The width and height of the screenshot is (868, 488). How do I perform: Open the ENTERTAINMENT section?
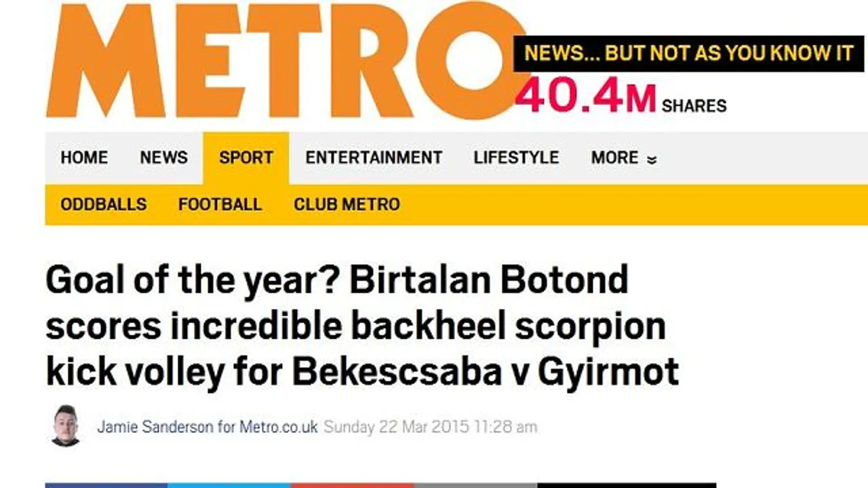point(374,158)
